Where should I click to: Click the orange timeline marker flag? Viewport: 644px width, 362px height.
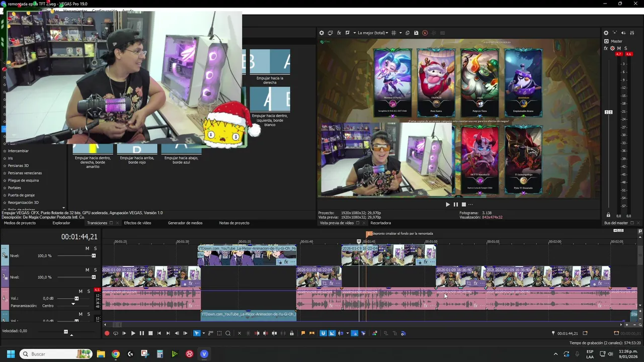pos(369,234)
